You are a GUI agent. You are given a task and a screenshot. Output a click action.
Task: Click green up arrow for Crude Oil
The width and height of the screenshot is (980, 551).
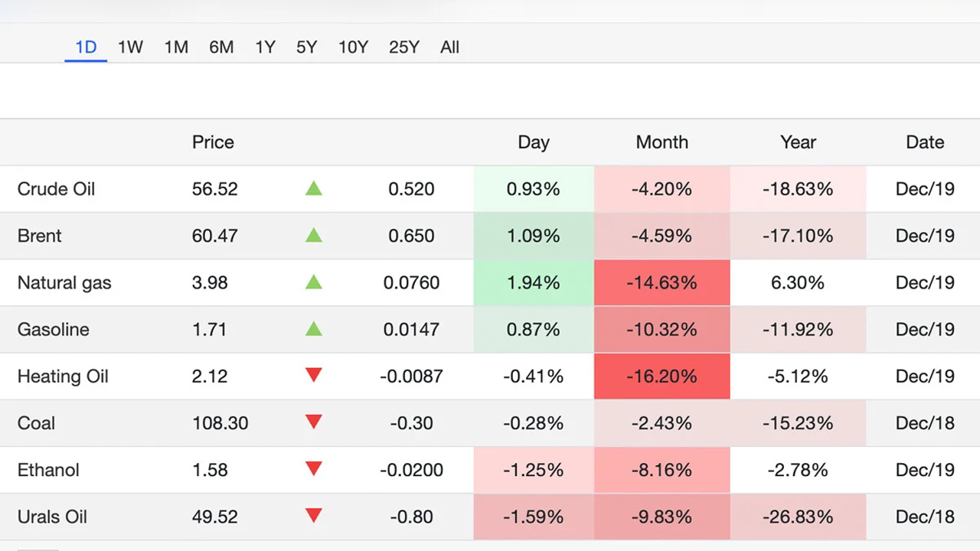click(313, 188)
